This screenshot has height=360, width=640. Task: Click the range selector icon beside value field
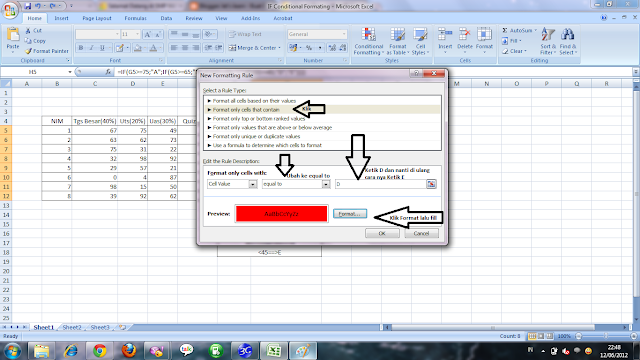click(x=431, y=184)
